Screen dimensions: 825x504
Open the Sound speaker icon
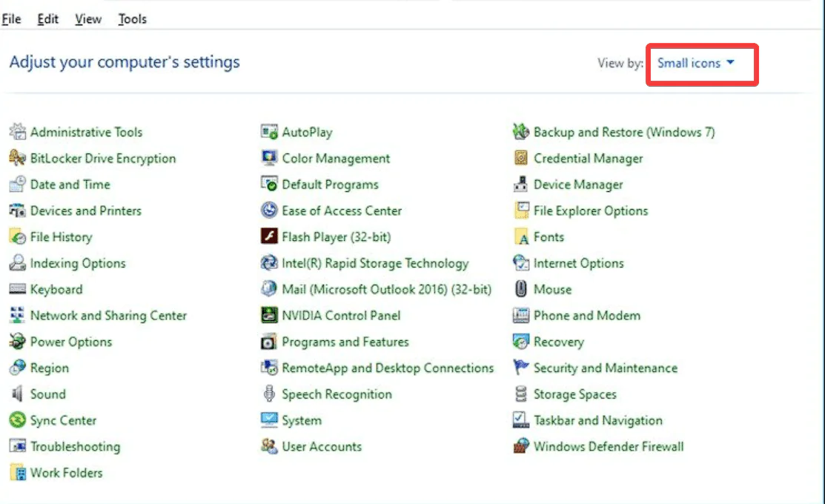[18, 394]
